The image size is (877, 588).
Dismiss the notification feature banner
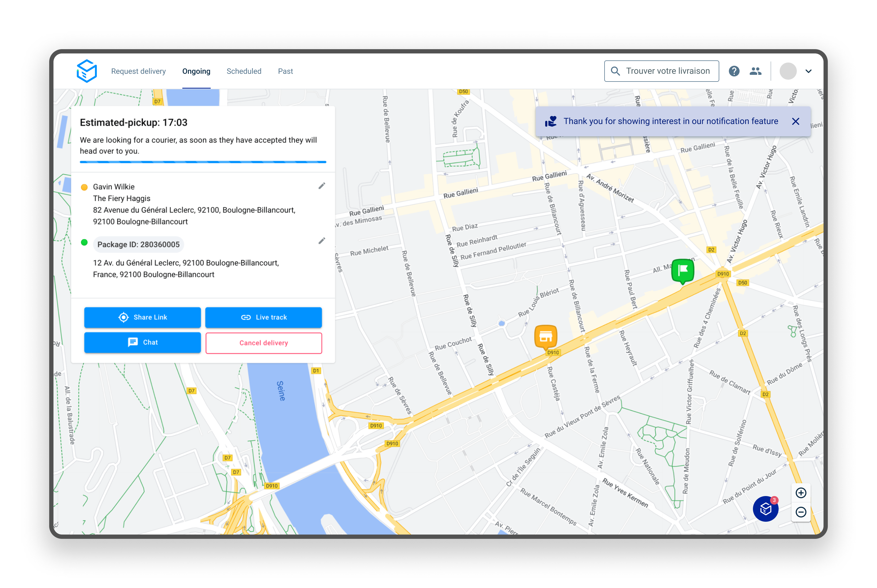(795, 122)
